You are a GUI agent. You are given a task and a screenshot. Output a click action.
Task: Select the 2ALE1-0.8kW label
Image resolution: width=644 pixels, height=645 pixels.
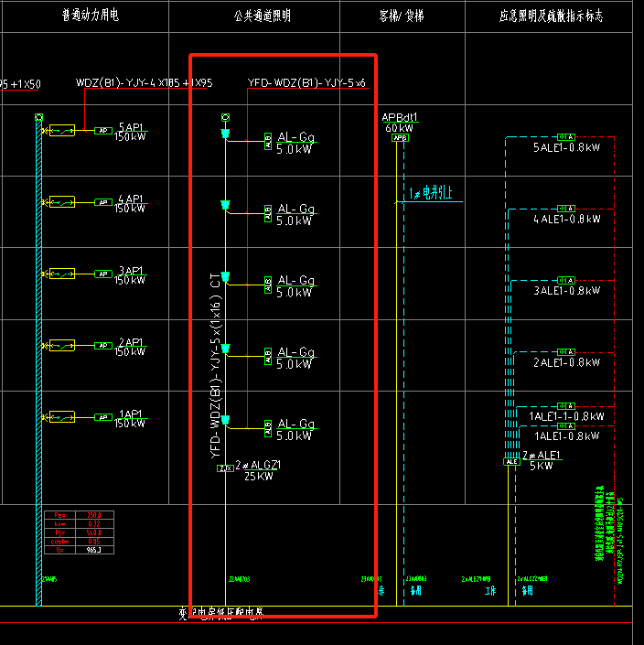pyautogui.click(x=566, y=362)
